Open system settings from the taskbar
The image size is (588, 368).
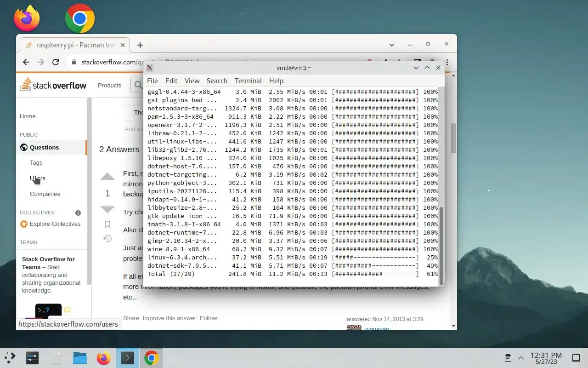click(x=32, y=358)
